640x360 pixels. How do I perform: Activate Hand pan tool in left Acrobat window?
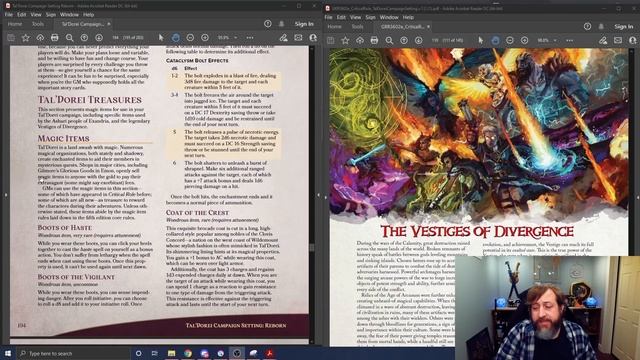(176, 38)
